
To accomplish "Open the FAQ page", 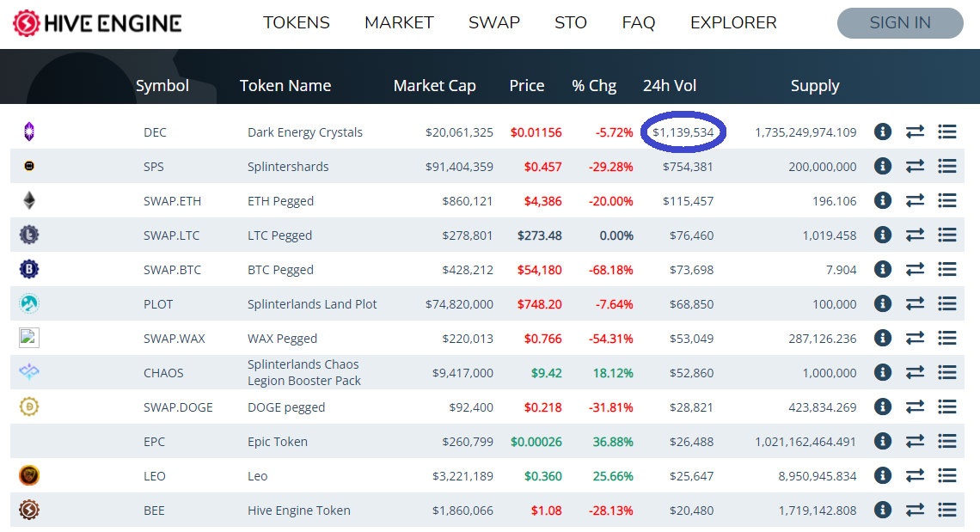I will (x=638, y=23).
